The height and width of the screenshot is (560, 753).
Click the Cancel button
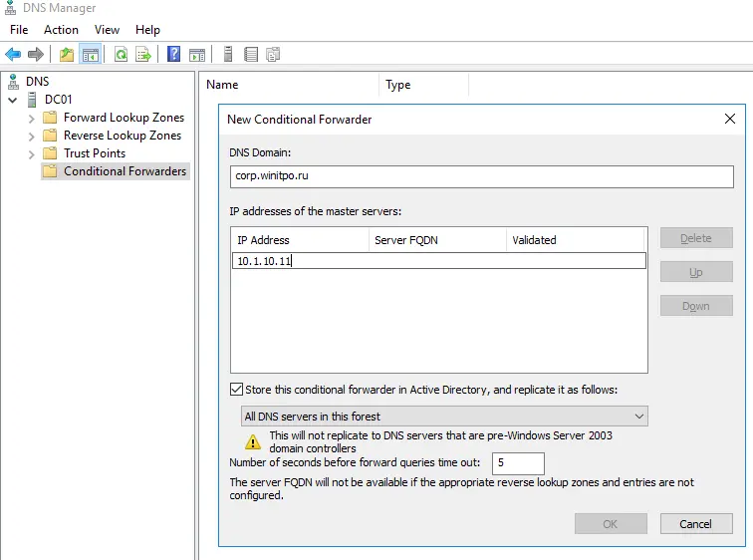695,524
